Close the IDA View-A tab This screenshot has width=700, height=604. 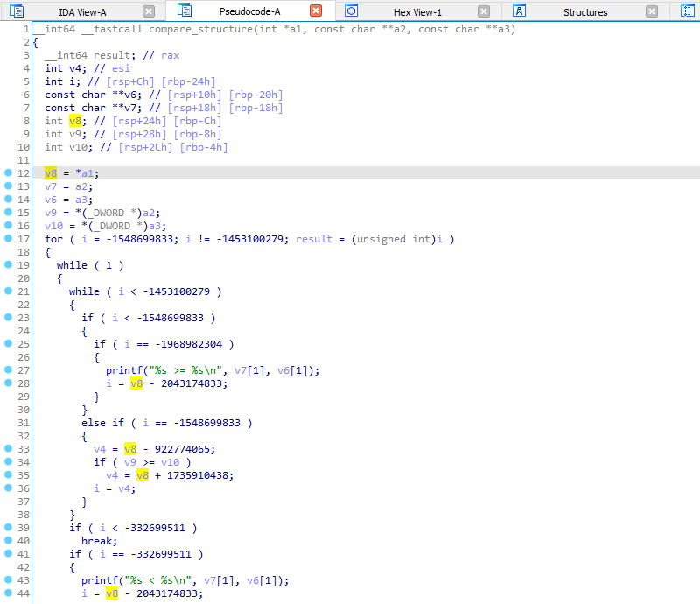[149, 11]
